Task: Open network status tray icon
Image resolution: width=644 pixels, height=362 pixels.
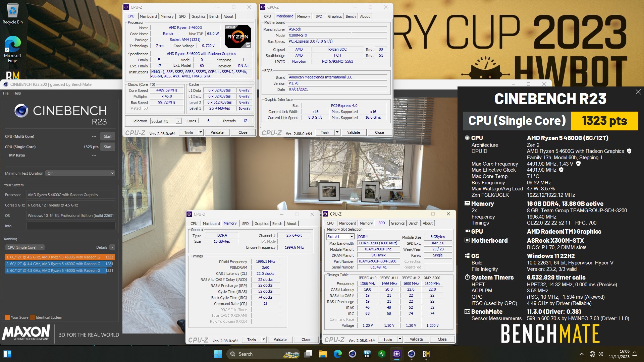Action: coord(592,354)
